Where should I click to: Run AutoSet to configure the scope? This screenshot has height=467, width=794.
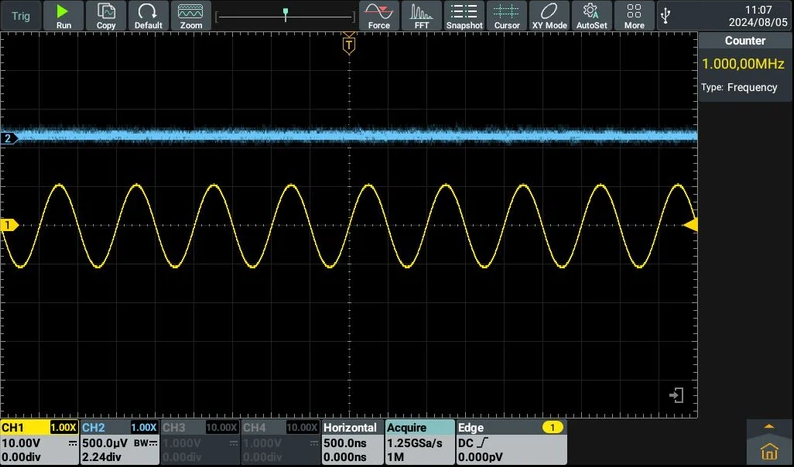(x=592, y=15)
